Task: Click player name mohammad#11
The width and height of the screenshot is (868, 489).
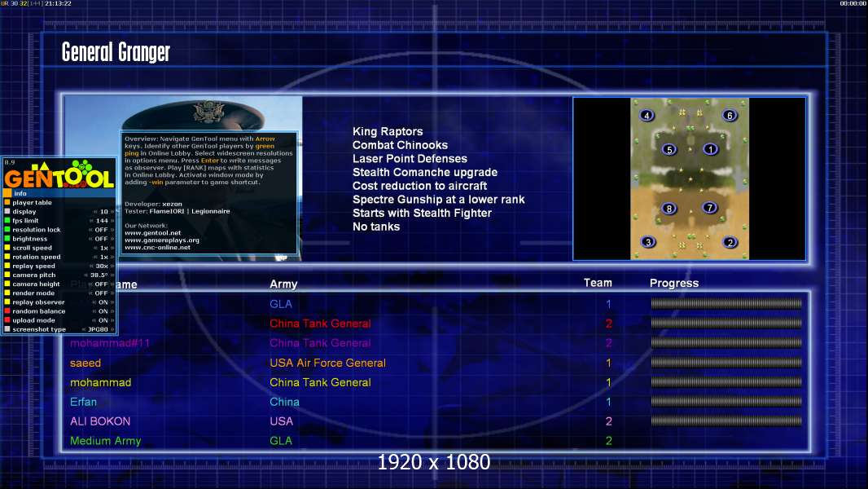Action: pyautogui.click(x=110, y=343)
